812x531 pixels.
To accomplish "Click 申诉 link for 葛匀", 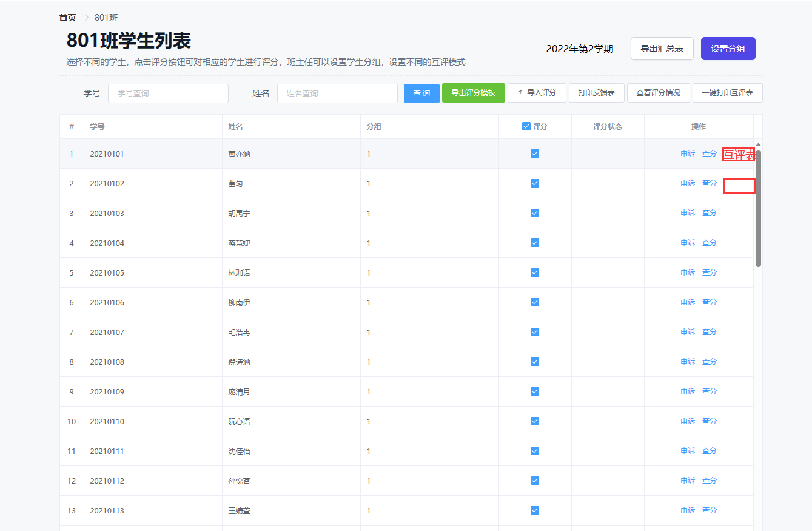I will [688, 183].
